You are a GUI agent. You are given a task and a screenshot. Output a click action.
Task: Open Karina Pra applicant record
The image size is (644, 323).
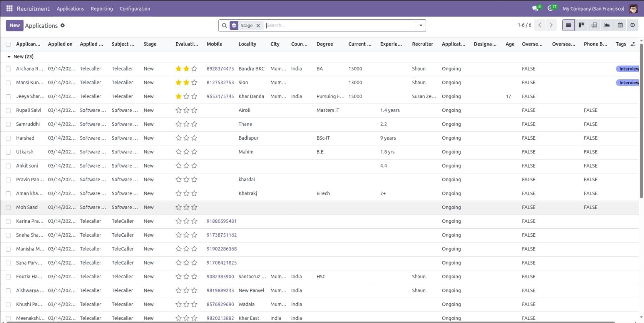pos(30,221)
